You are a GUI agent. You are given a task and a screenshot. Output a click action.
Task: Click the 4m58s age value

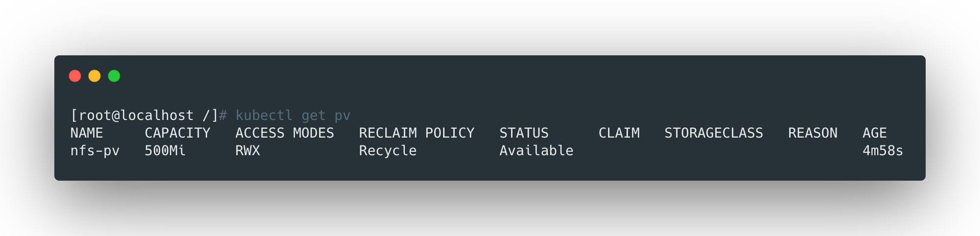883,151
